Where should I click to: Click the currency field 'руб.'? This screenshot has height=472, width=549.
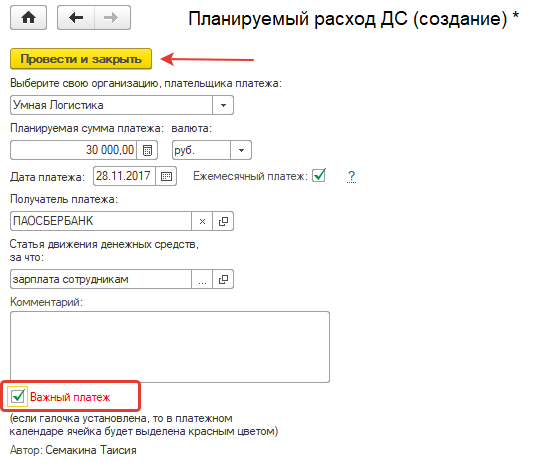pos(201,150)
